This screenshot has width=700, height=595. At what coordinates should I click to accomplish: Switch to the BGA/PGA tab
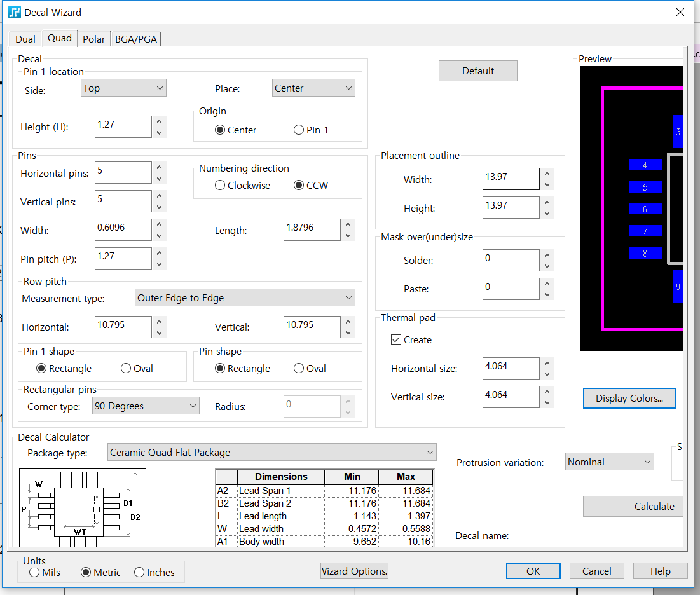(135, 39)
